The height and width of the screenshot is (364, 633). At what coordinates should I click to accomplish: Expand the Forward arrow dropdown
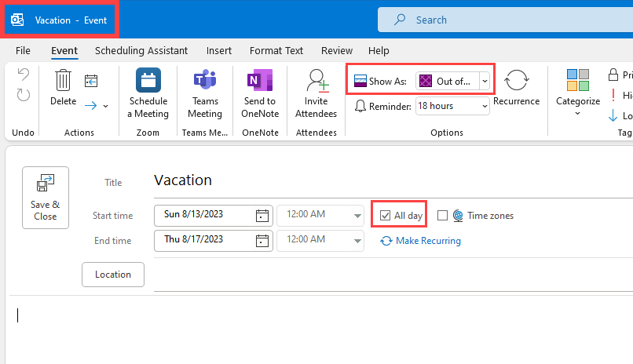click(106, 106)
